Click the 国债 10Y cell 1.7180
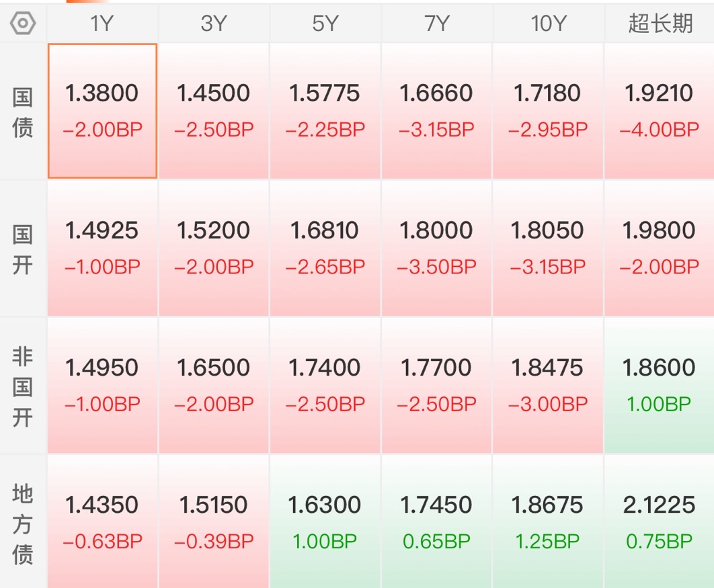 [x=548, y=111]
